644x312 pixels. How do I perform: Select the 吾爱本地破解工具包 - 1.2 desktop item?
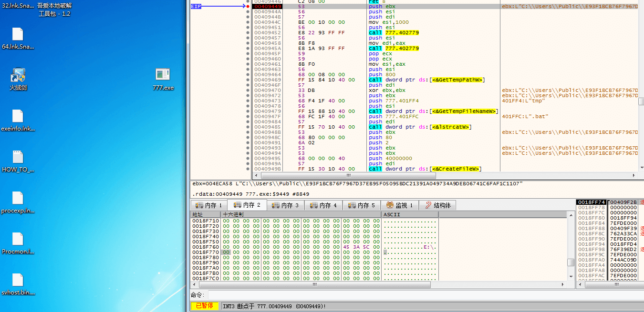tap(54, 9)
